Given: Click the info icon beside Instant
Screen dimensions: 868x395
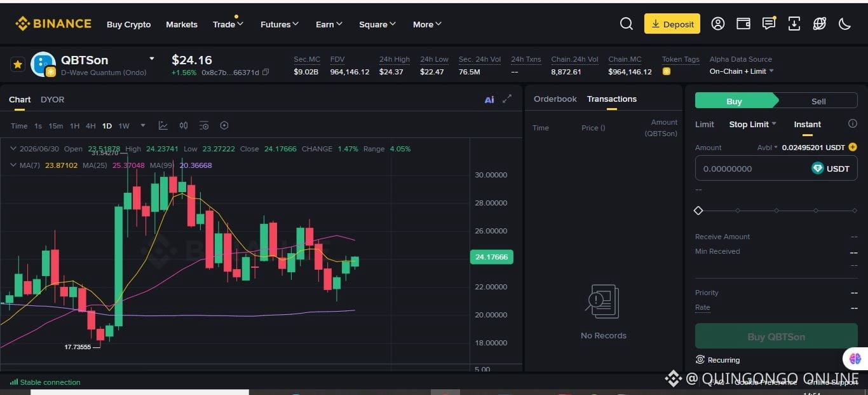Looking at the screenshot, I should click(853, 124).
